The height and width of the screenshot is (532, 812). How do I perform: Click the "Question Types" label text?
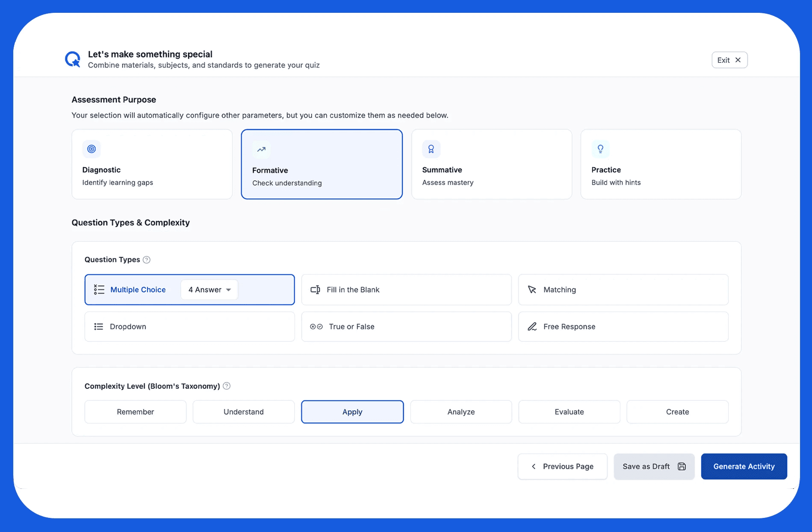(x=112, y=260)
